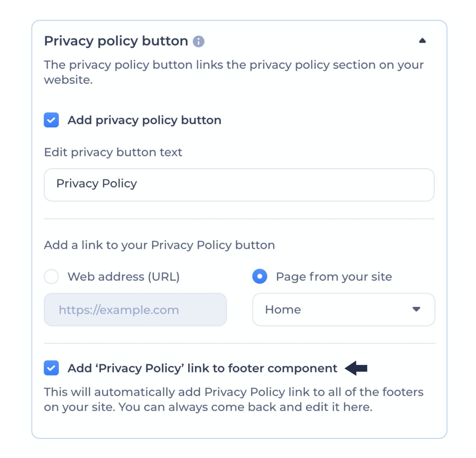This screenshot has height=458, width=476.
Task: Click the Add a link to your Privacy Policy button text
Action: coord(159,245)
